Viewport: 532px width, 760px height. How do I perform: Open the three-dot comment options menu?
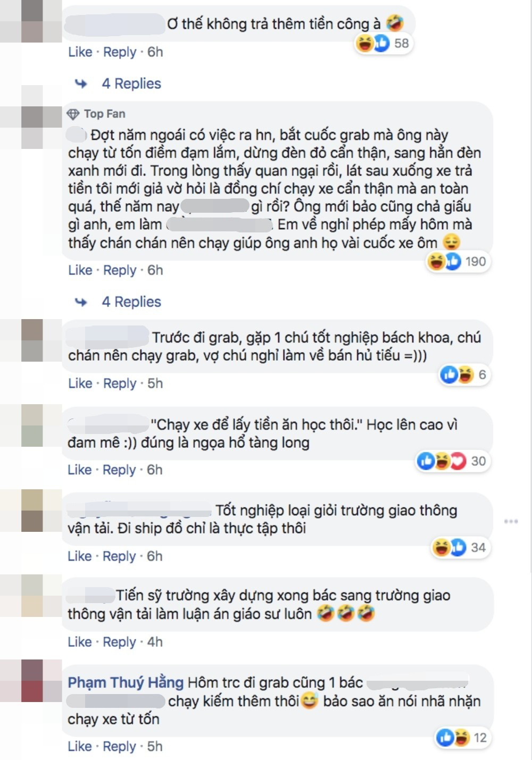click(x=511, y=521)
